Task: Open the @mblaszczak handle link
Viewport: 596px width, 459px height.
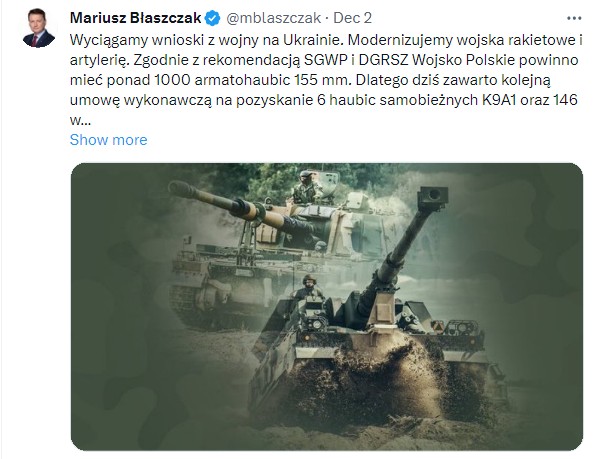Action: click(x=274, y=18)
